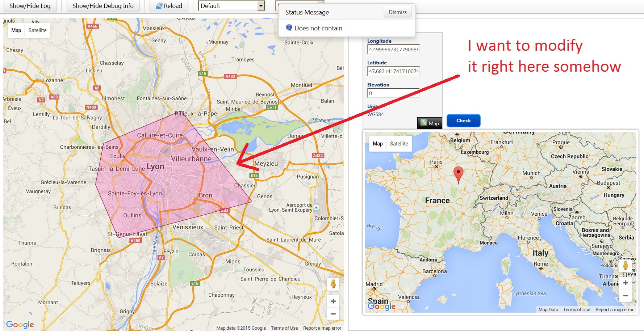This screenshot has height=334, width=644.
Task: Click the Google logo on small map
Action: 381,306
